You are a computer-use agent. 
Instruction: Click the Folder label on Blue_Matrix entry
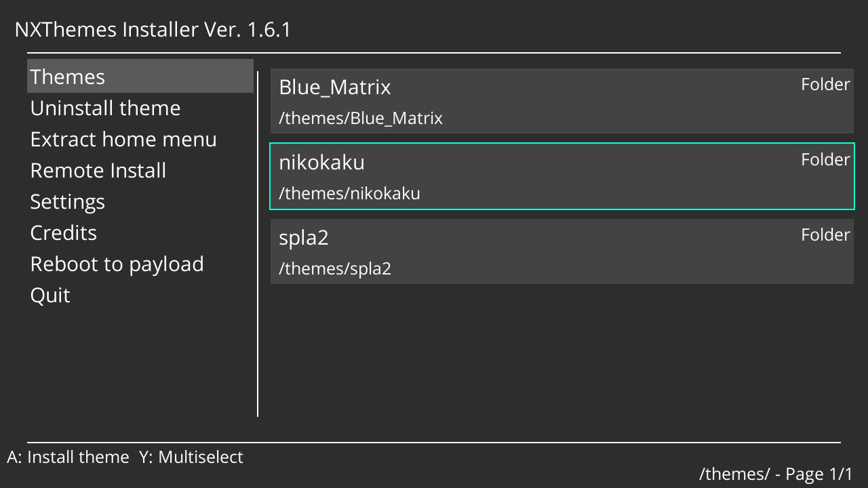[825, 84]
